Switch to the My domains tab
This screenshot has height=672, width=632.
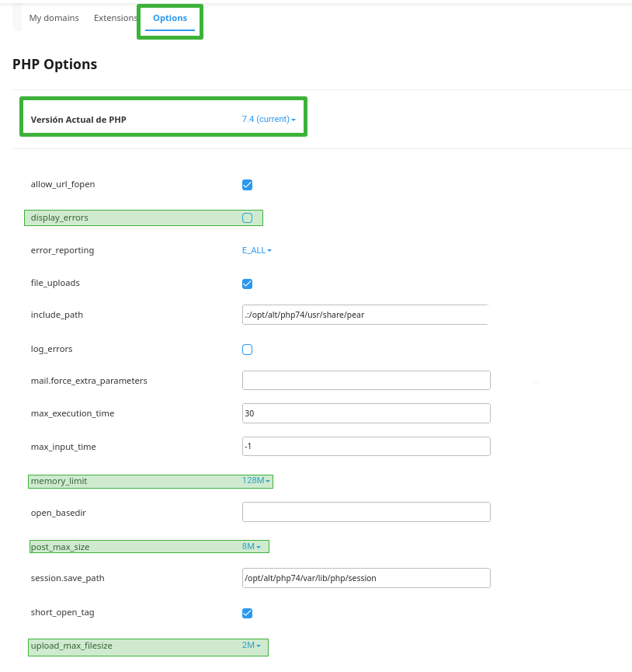[54, 18]
